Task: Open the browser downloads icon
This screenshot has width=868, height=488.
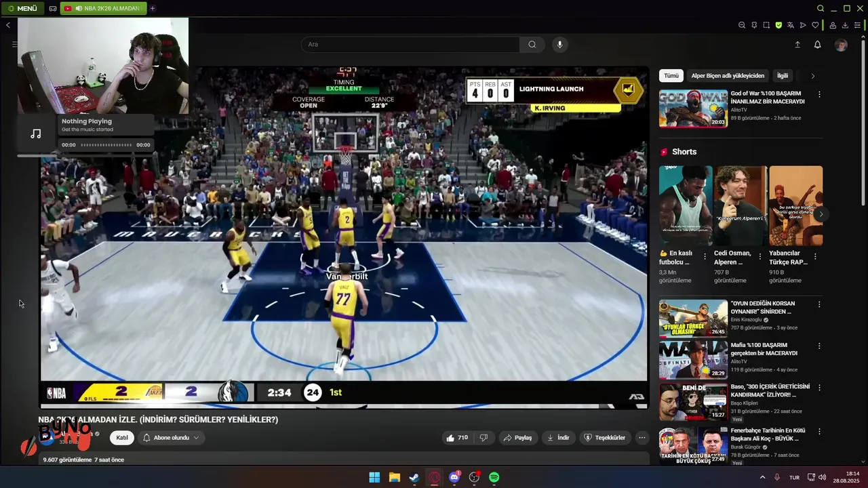Action: click(x=845, y=25)
